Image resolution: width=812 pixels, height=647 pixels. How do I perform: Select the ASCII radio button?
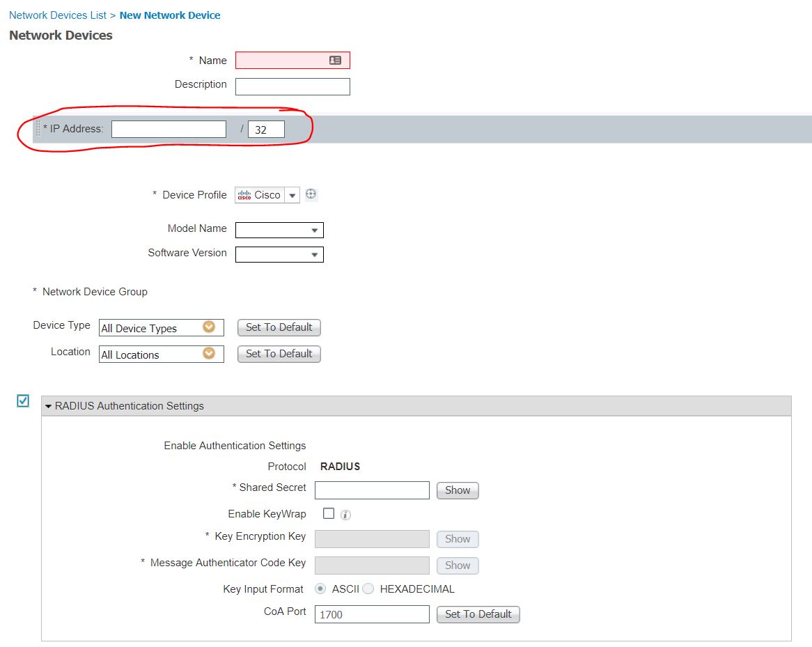coord(320,588)
